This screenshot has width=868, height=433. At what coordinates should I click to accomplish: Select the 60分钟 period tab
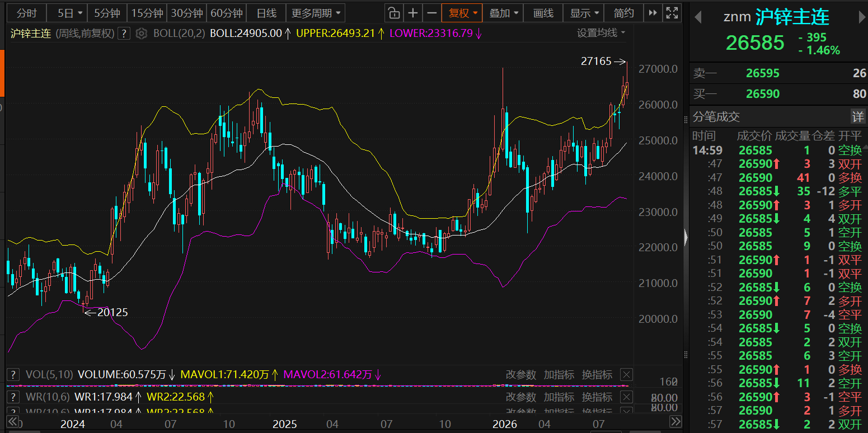point(226,13)
